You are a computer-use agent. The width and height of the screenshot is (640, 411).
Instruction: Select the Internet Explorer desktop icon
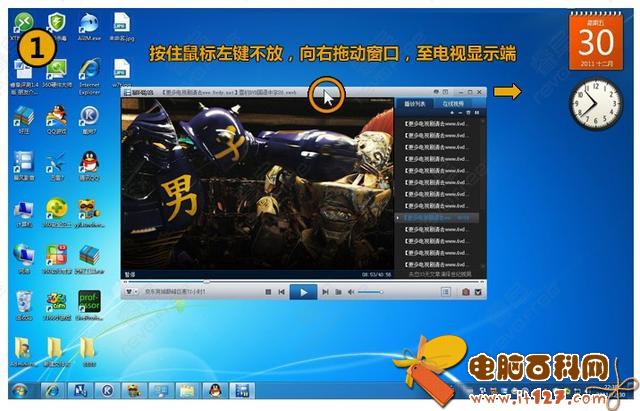coord(89,76)
